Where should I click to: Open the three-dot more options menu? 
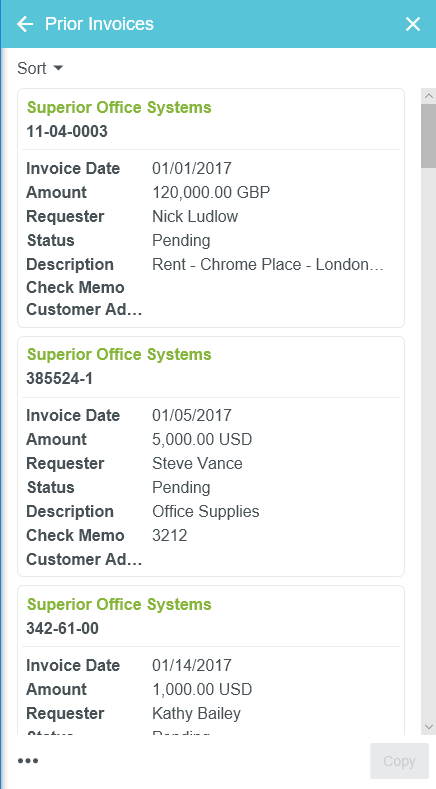[x=28, y=760]
